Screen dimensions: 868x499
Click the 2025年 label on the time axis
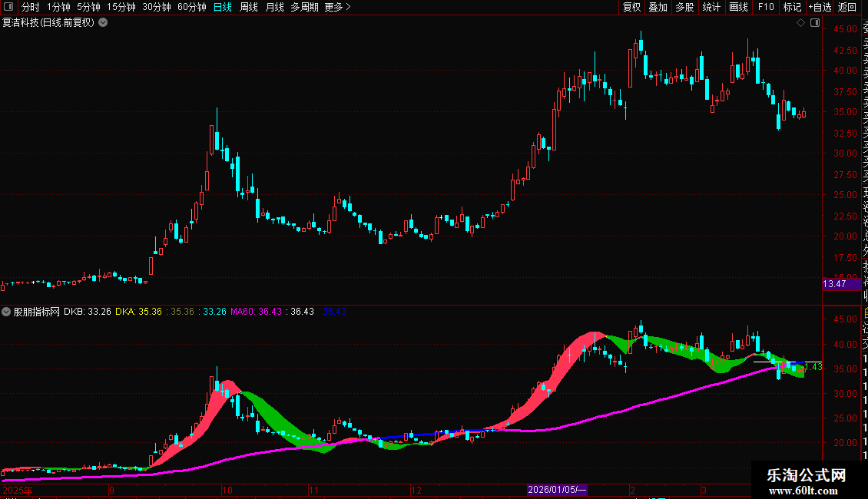point(18,490)
